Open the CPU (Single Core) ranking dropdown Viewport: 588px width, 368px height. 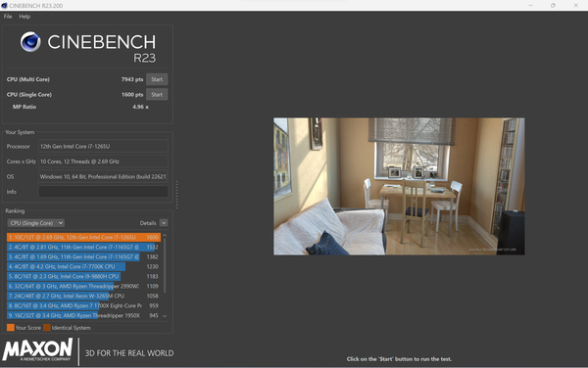tap(35, 223)
